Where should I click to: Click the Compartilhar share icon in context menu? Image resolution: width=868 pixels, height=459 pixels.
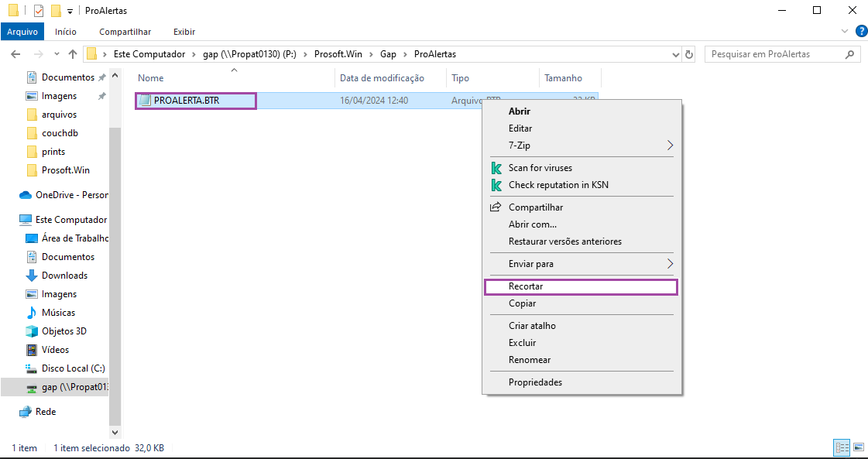pos(496,207)
